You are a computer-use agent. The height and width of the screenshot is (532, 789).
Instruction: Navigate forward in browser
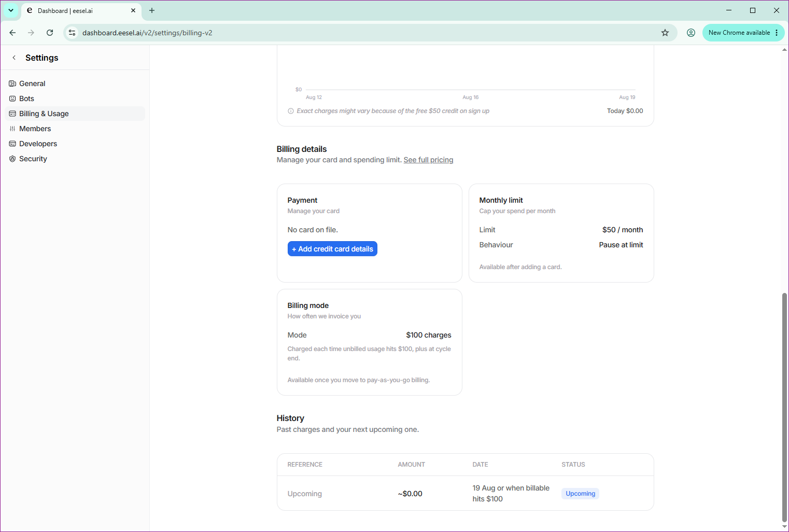click(x=31, y=33)
